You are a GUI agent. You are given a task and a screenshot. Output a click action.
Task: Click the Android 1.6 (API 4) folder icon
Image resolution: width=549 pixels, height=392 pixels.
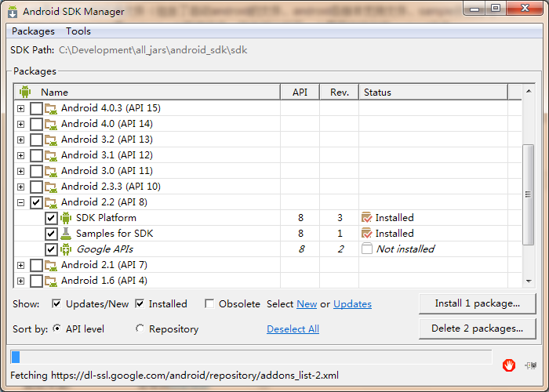click(x=51, y=281)
